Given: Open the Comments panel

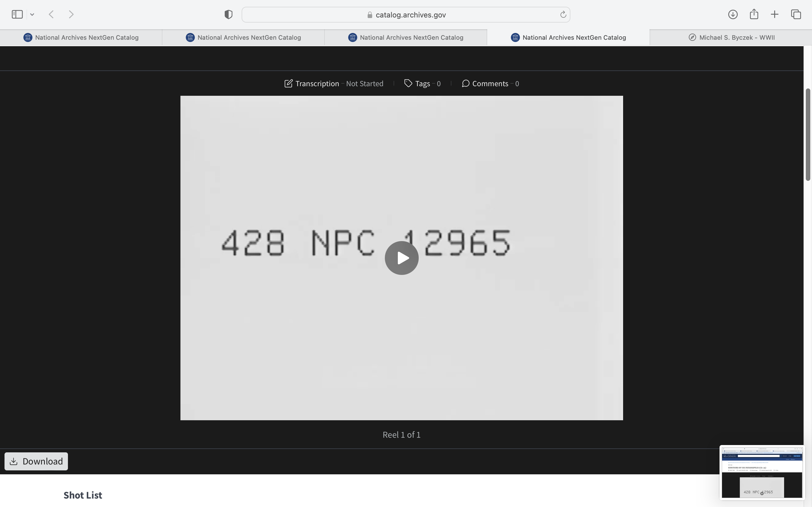Looking at the screenshot, I should pyautogui.click(x=490, y=83).
